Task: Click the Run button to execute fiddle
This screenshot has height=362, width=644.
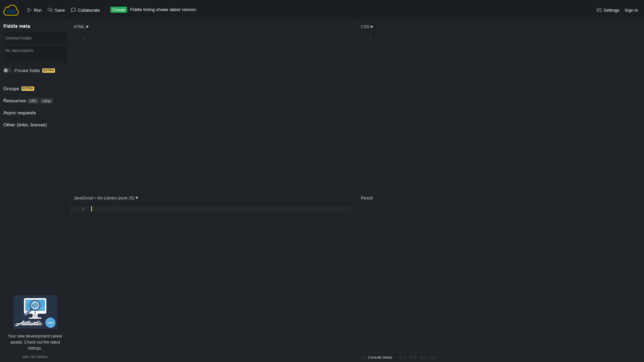Action: [35, 10]
